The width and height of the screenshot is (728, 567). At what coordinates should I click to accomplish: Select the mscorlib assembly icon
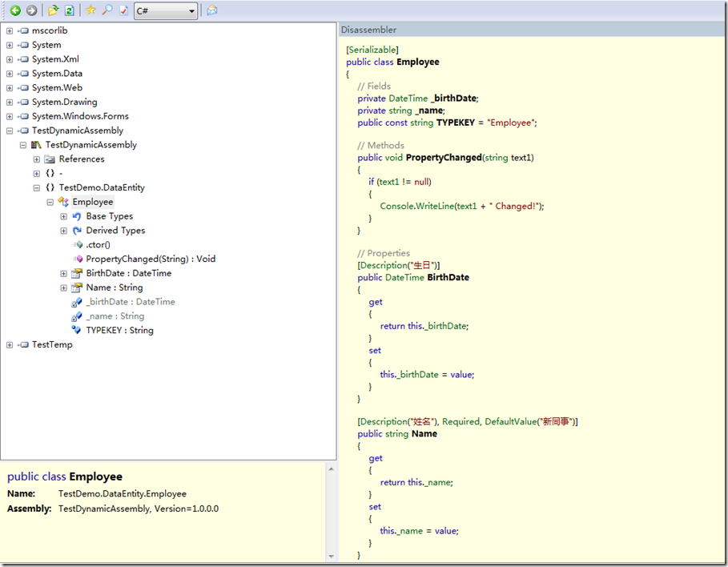pos(24,30)
